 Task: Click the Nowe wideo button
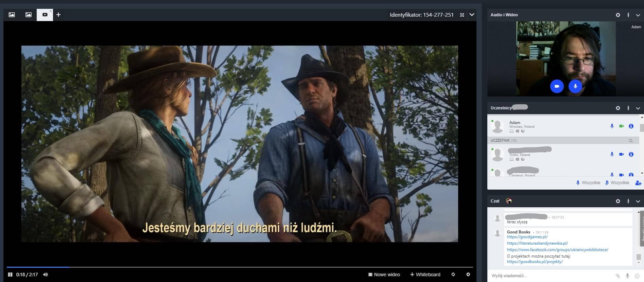[384, 275]
